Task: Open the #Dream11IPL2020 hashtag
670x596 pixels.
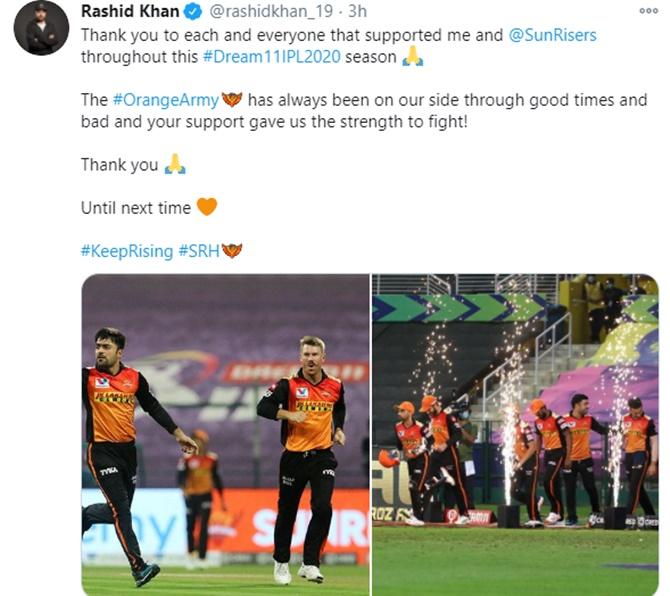Action: pos(272,57)
